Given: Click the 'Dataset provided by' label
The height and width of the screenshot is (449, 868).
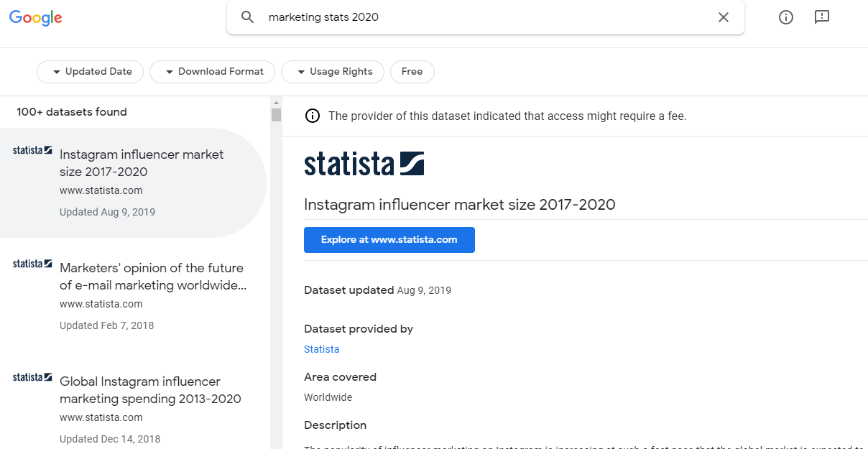Looking at the screenshot, I should (x=359, y=329).
